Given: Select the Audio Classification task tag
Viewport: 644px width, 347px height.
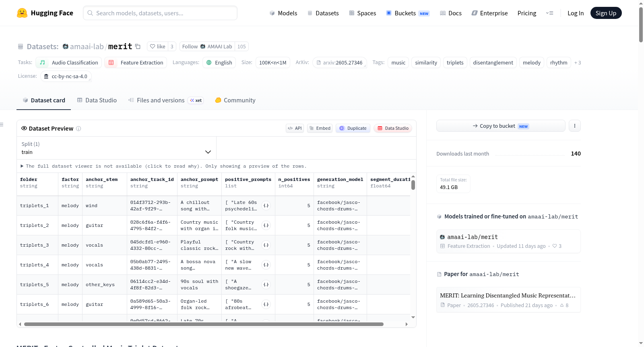Looking at the screenshot, I should (69, 62).
